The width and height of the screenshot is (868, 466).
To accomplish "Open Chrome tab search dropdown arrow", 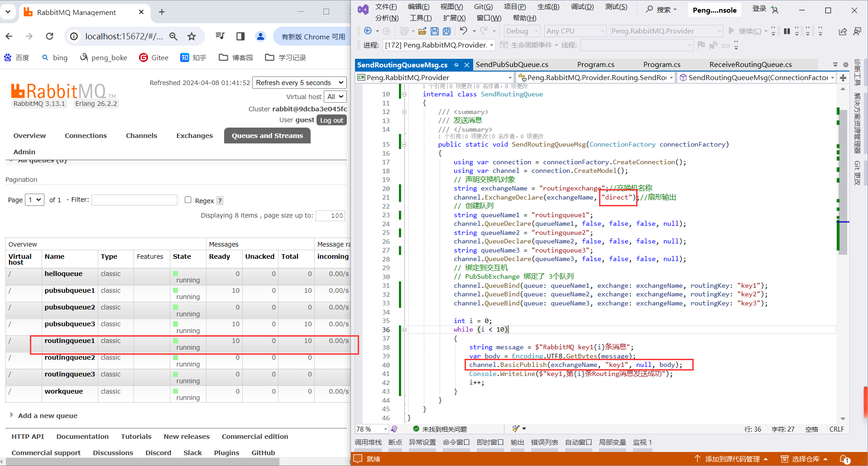I will pyautogui.click(x=8, y=12).
